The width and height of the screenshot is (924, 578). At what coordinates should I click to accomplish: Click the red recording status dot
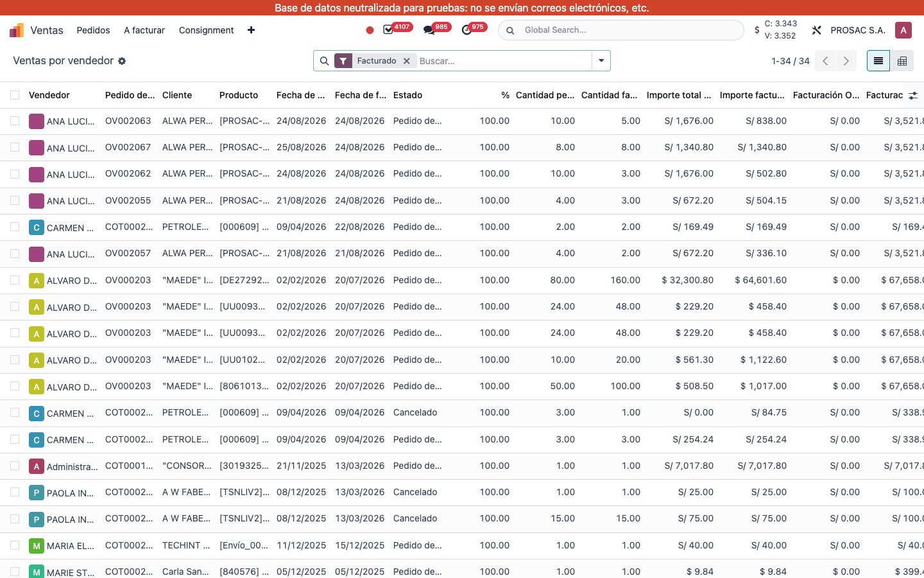(370, 30)
